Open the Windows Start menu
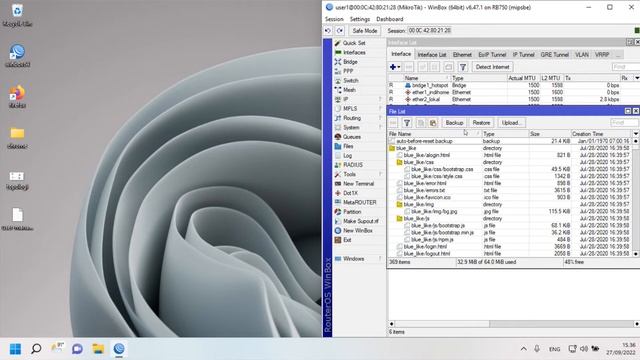 [16, 349]
